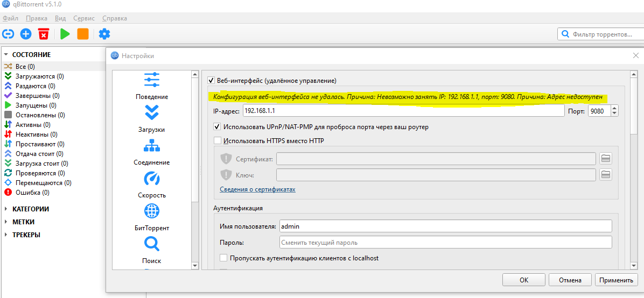Image resolution: width=644 pixels, height=298 pixels.
Task: Click the add torrent link toolbar icon
Action: [x=8, y=34]
